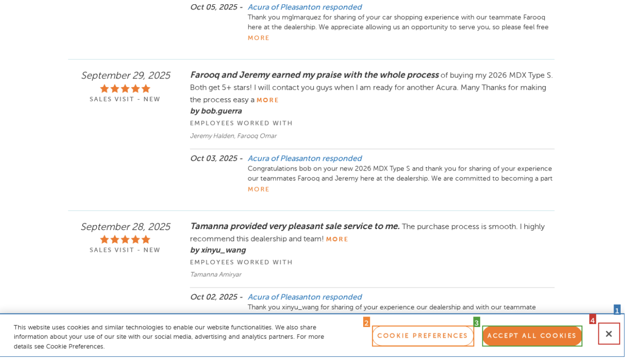The image size is (635, 364).
Task: Expand MORE under Oct 05 dealer response
Action: [259, 38]
